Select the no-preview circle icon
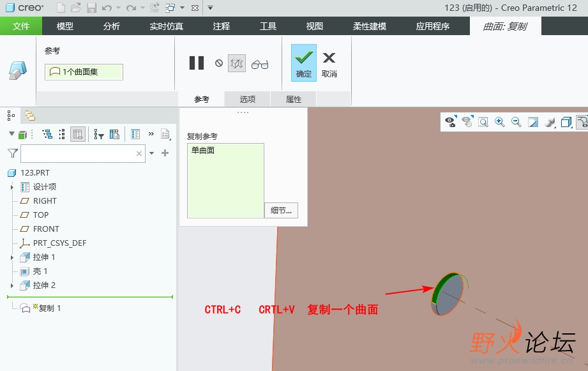The height and width of the screenshot is (371, 588). 219,63
